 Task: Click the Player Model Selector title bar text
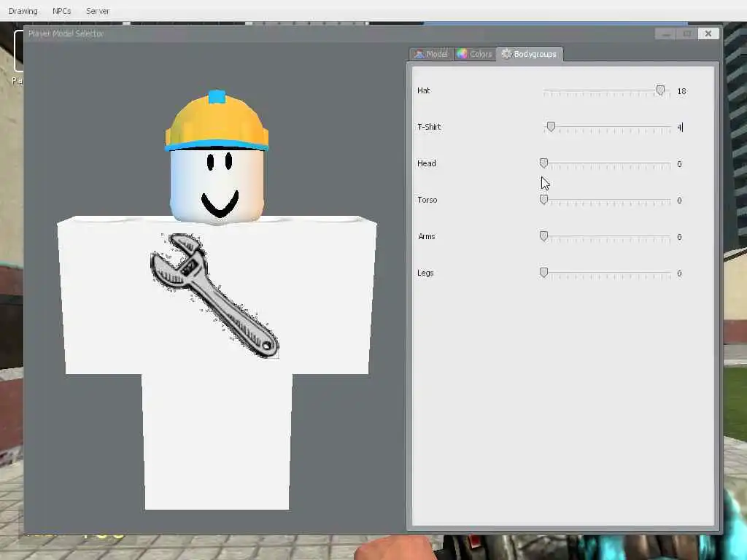click(66, 34)
